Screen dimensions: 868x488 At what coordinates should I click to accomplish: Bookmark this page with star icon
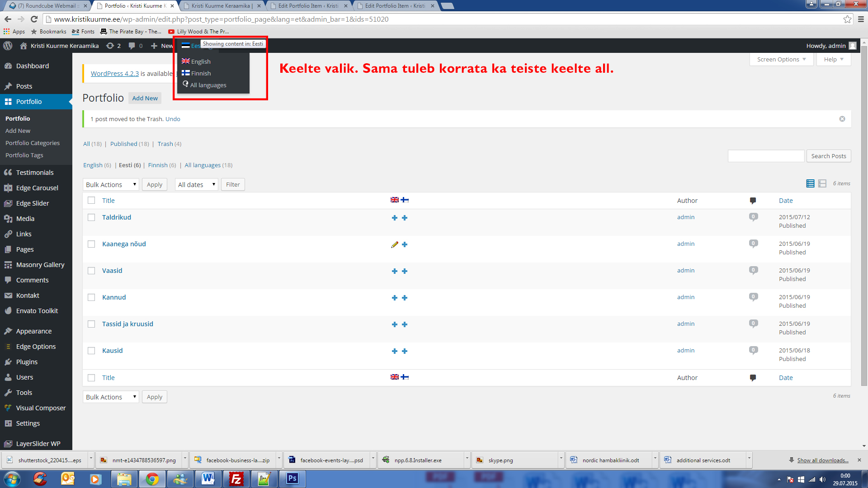click(847, 19)
